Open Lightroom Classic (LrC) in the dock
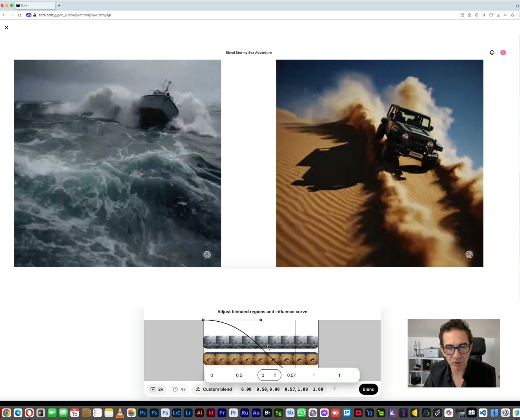Viewport: 520px width, 420px height. coord(177,413)
